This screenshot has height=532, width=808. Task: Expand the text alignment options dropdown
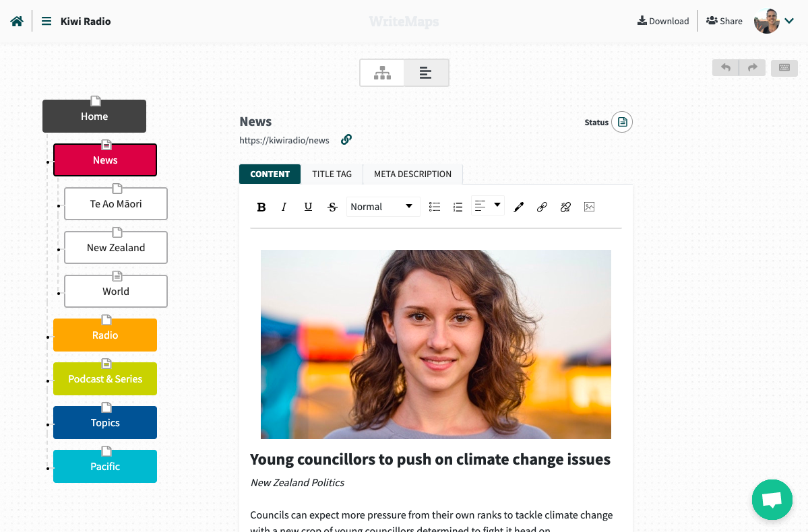tap(496, 206)
